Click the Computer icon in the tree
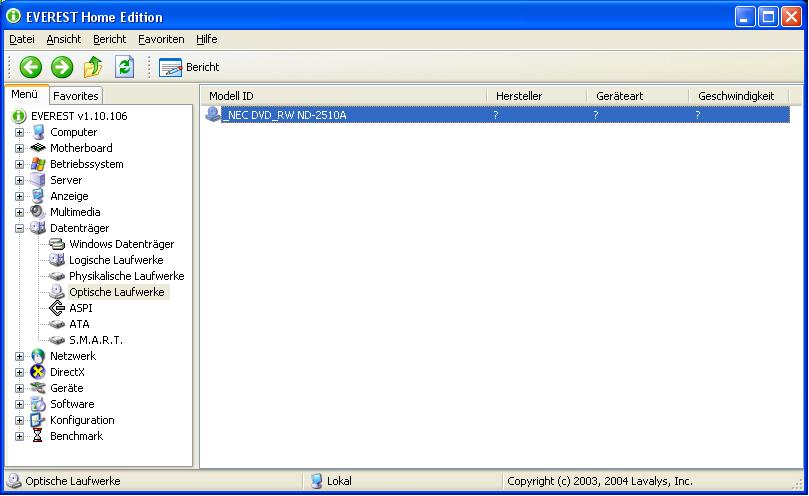The height and width of the screenshot is (496, 809). pos(38,132)
